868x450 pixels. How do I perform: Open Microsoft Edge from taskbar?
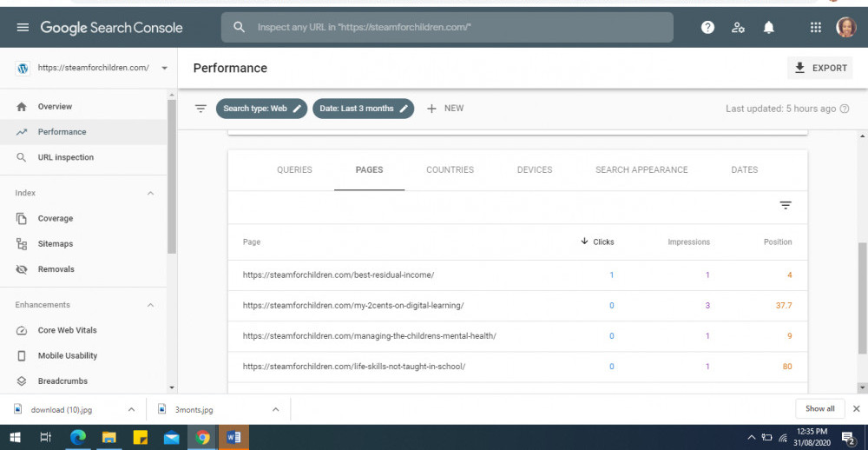pyautogui.click(x=78, y=438)
